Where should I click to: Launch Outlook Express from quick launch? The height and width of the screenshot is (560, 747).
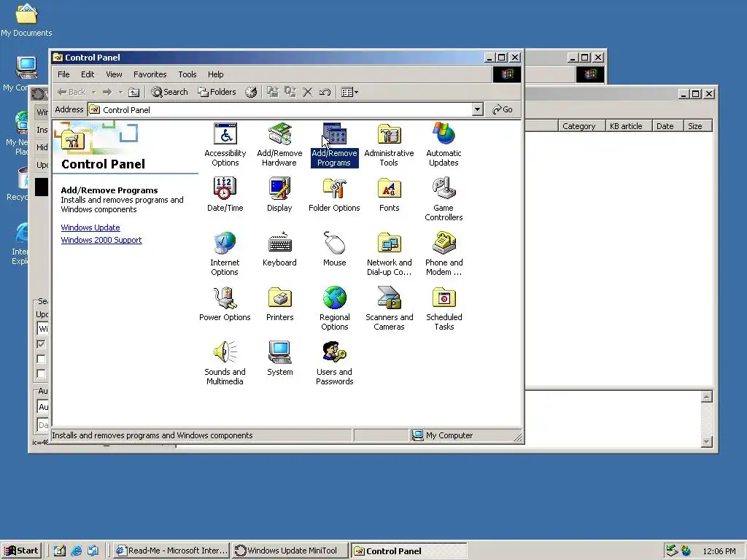click(93, 551)
